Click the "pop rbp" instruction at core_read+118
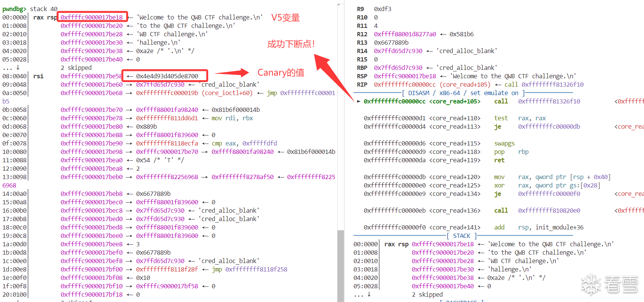This screenshot has height=302, width=644. point(511,152)
